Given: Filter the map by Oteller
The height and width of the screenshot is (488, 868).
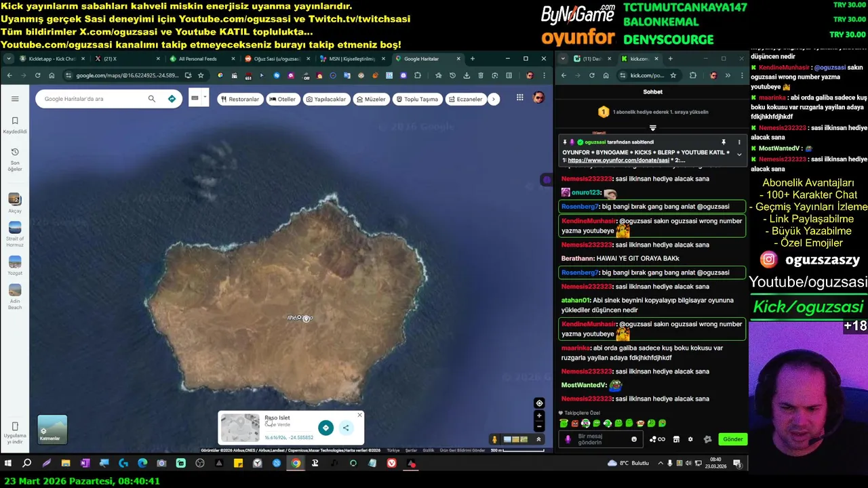Looking at the screenshot, I should tap(283, 99).
